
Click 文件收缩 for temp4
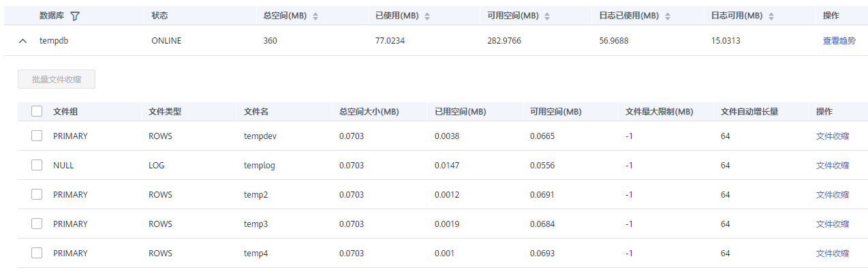[x=833, y=253]
